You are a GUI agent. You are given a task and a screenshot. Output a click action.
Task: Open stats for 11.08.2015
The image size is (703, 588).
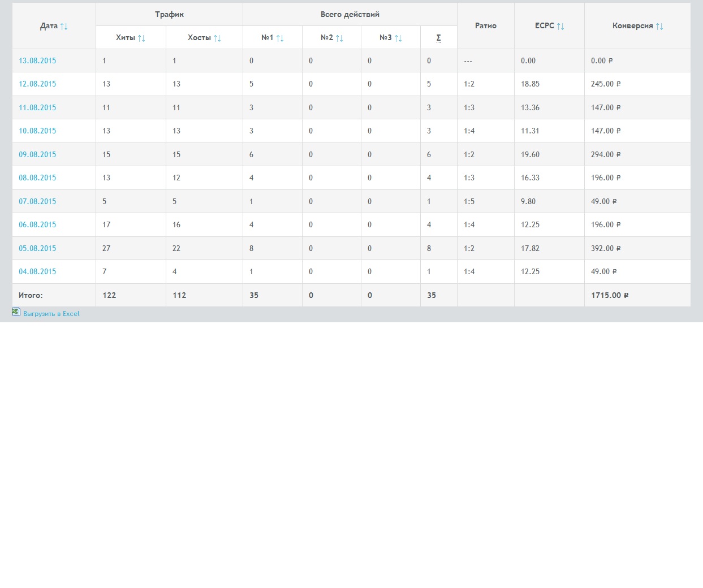coord(37,107)
